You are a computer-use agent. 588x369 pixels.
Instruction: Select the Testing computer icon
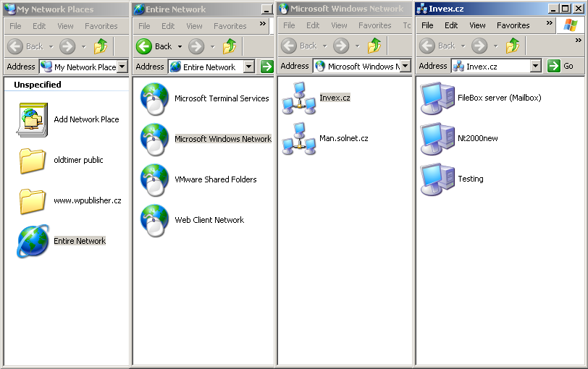coord(437,179)
